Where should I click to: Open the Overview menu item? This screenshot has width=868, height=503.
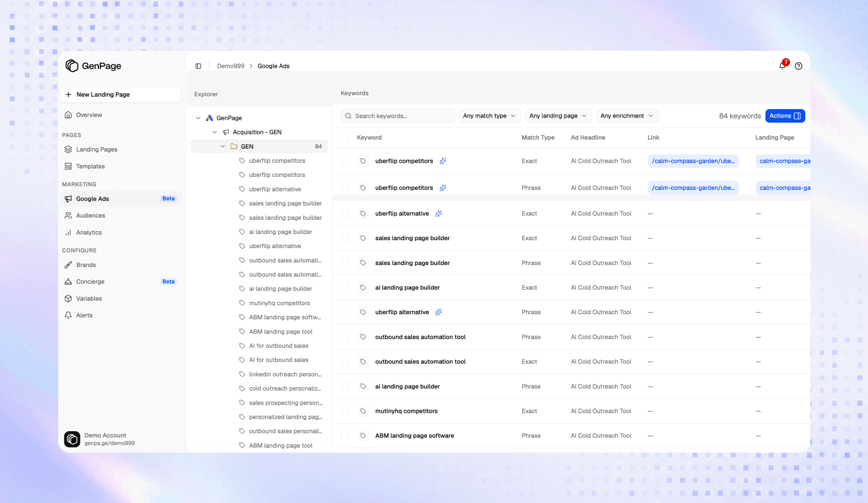coord(121,115)
